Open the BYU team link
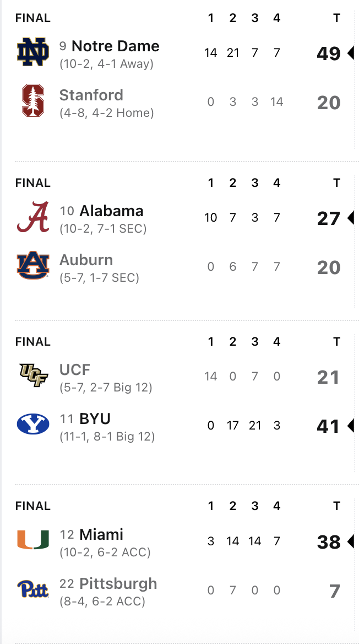 click(x=95, y=418)
